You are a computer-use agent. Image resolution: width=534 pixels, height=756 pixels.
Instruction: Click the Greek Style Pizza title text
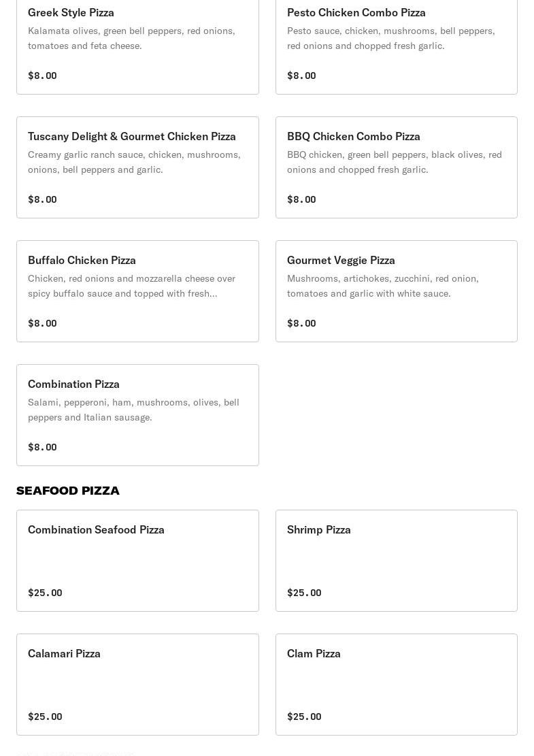[x=71, y=12]
